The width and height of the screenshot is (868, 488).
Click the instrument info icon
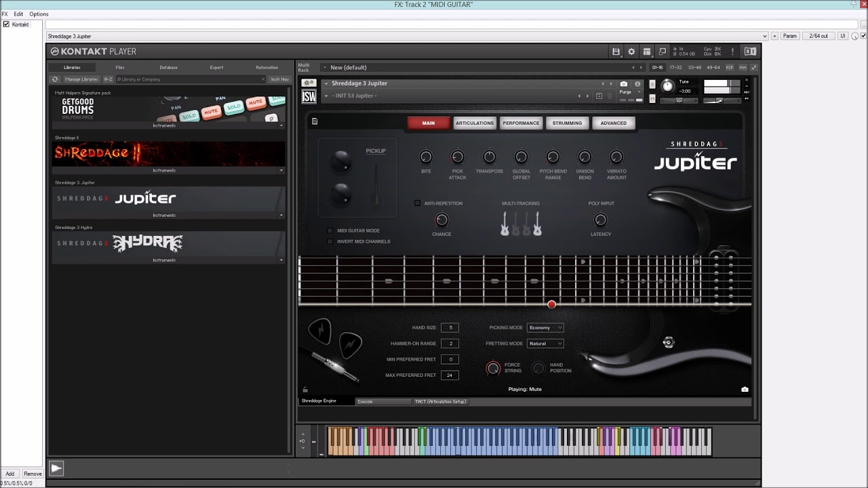point(637,84)
